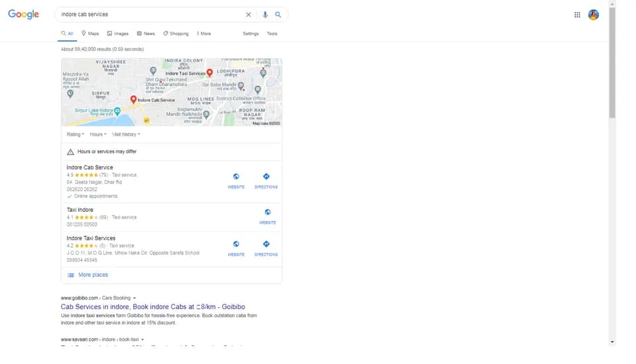Expand savaari result options arrow
Screen dimensions: 636x364
(x=142, y=340)
